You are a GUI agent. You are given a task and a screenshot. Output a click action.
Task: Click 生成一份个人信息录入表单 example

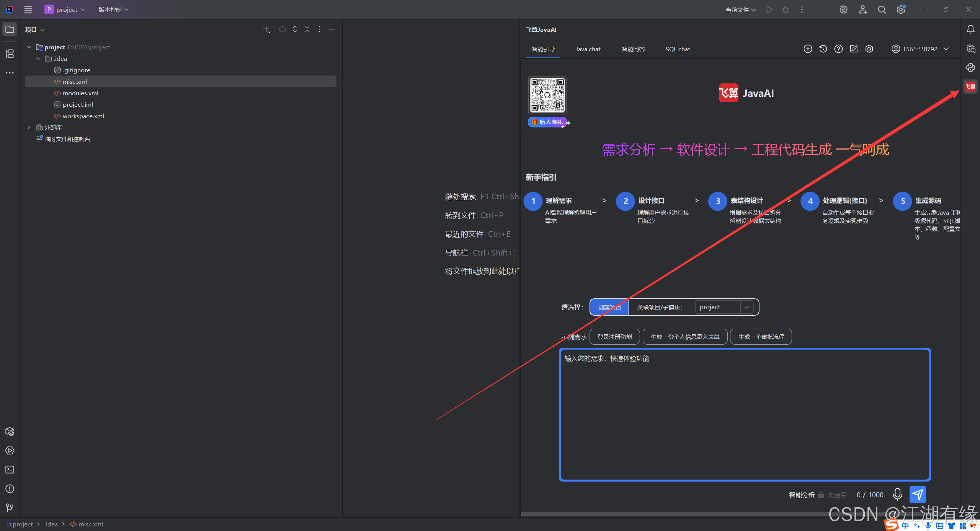tap(685, 337)
